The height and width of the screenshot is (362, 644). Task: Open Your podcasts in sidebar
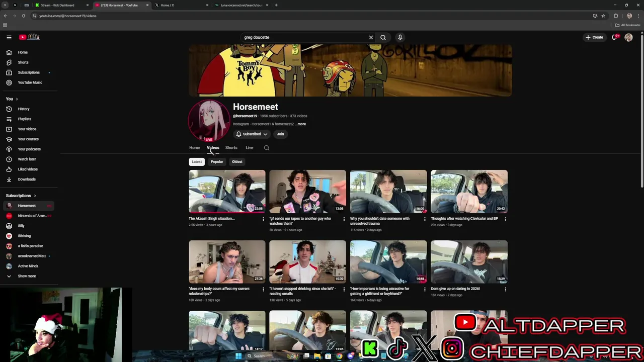pyautogui.click(x=29, y=149)
